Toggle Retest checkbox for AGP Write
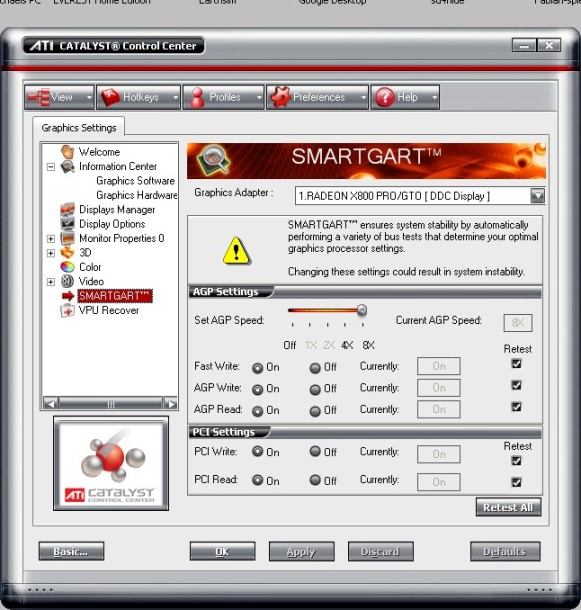Image resolution: width=581 pixels, height=610 pixels. click(x=516, y=385)
